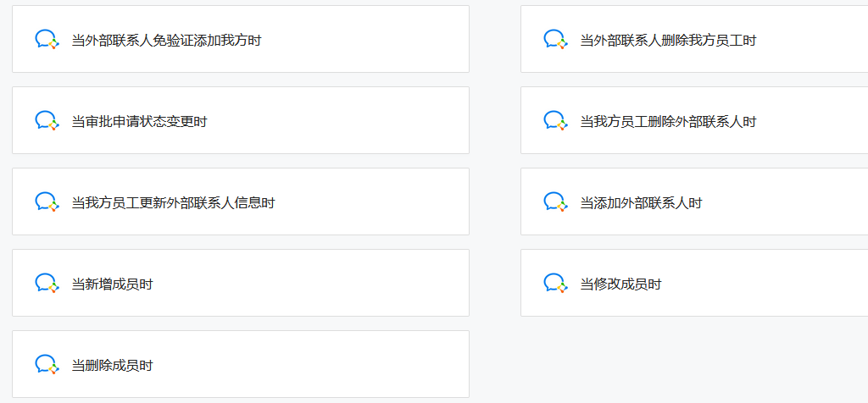This screenshot has height=403, width=868.
Task: Click WeCom icon beside 当新增成员时
Action: pos(47,284)
